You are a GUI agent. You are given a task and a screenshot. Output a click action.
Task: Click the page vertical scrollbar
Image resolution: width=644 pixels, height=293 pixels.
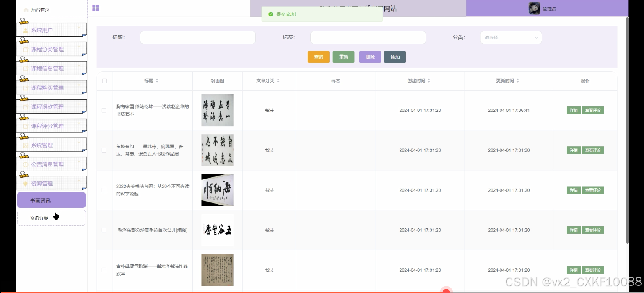(627, 130)
